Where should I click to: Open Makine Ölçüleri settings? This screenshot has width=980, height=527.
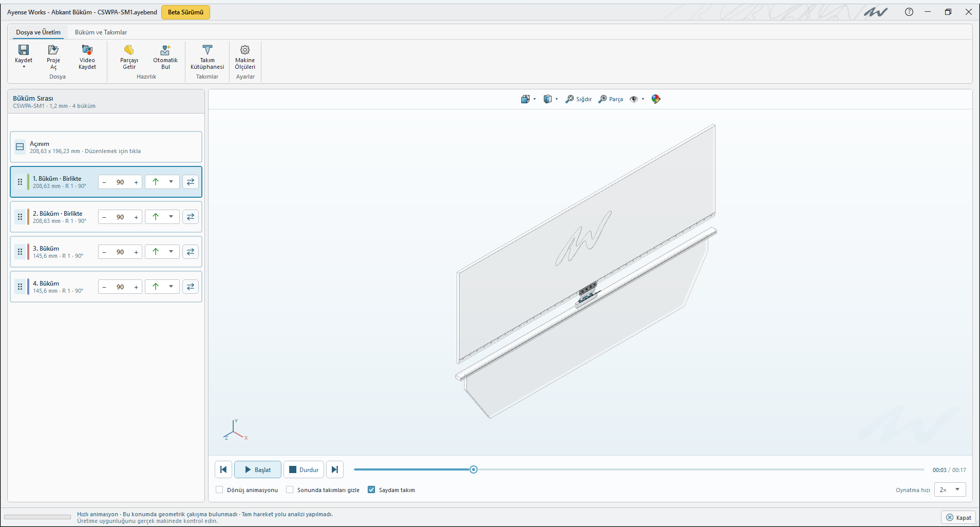pos(245,57)
